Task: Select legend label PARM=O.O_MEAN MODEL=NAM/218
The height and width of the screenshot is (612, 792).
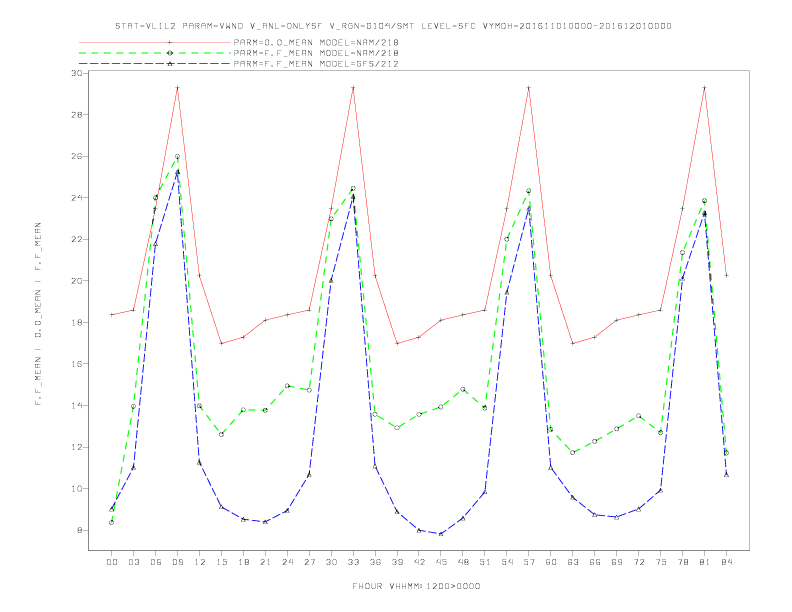Action: click(316, 42)
